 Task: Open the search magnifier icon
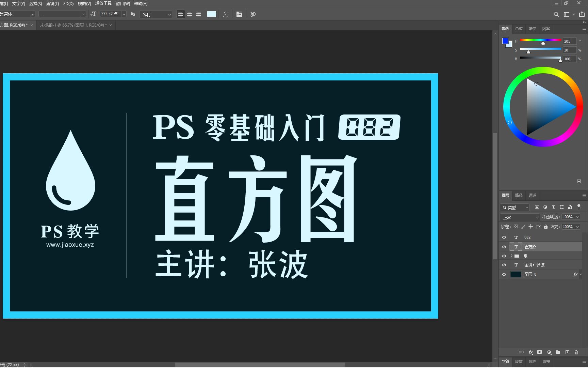pos(556,14)
